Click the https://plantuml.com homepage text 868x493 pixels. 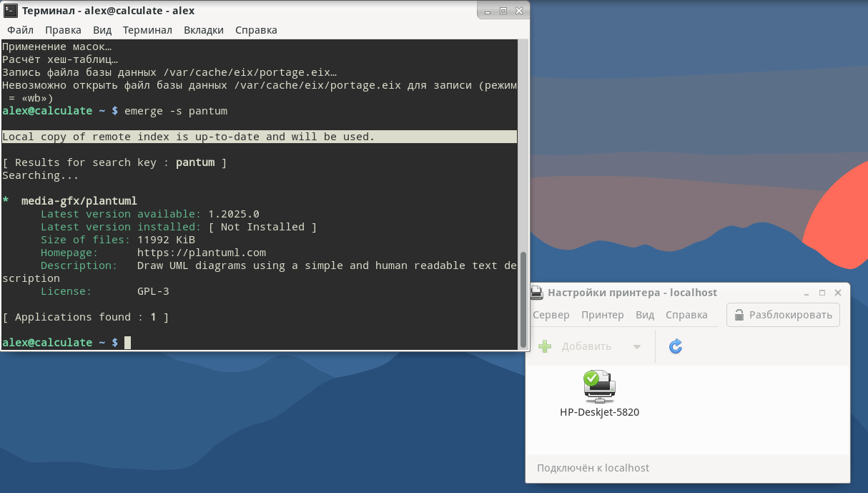point(202,253)
